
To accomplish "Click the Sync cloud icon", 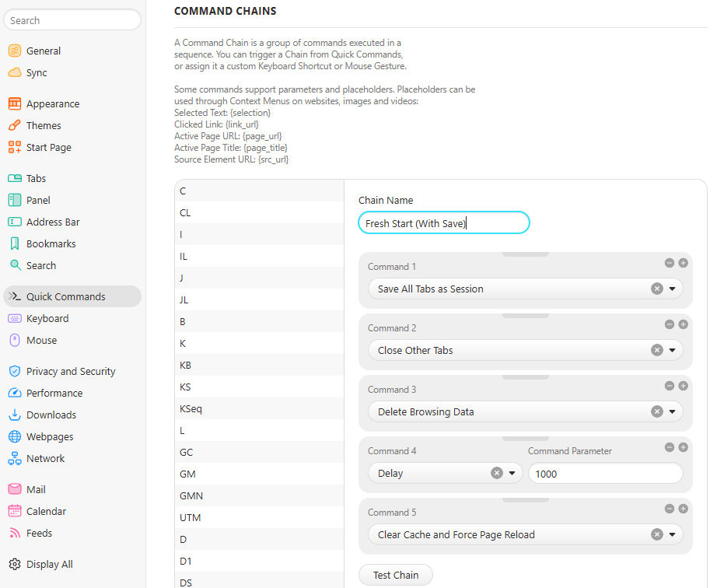I will pos(15,72).
